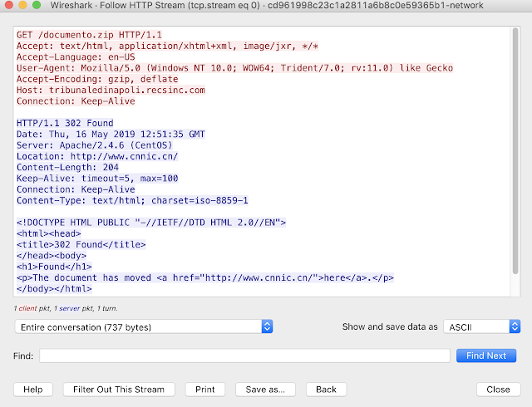Viewport: 532px width, 407px height.
Task: Click the blue arrows beside ASCII
Action: point(515,327)
